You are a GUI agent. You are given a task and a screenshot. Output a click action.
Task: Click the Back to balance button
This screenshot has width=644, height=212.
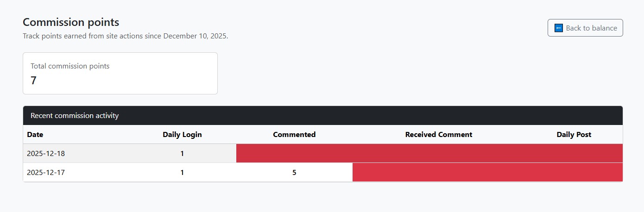coord(585,28)
